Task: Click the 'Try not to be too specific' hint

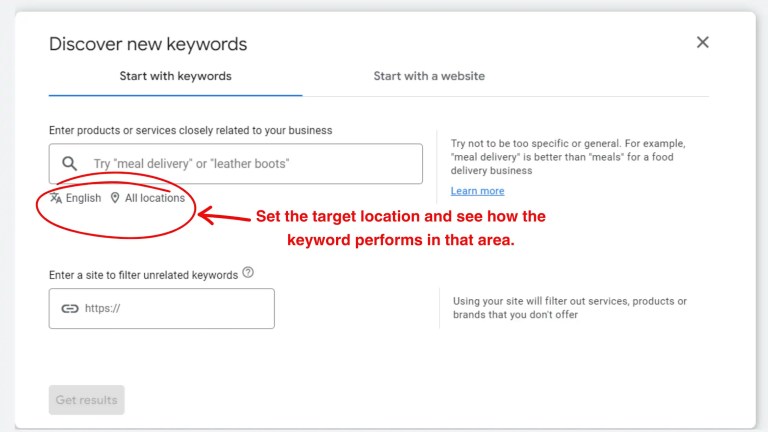Action: click(568, 157)
